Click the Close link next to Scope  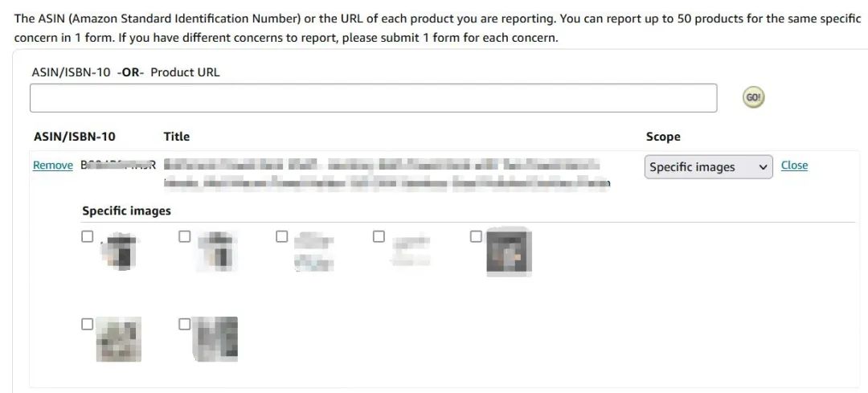click(794, 166)
